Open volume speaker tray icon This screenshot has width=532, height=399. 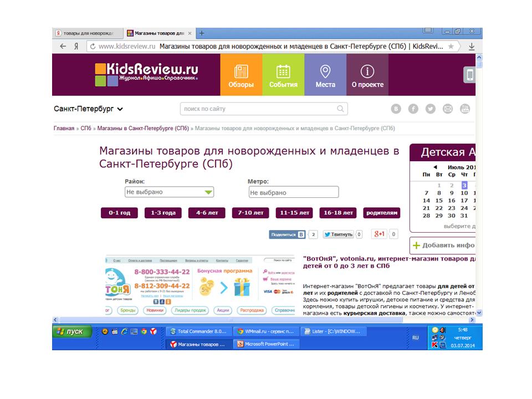click(x=442, y=330)
